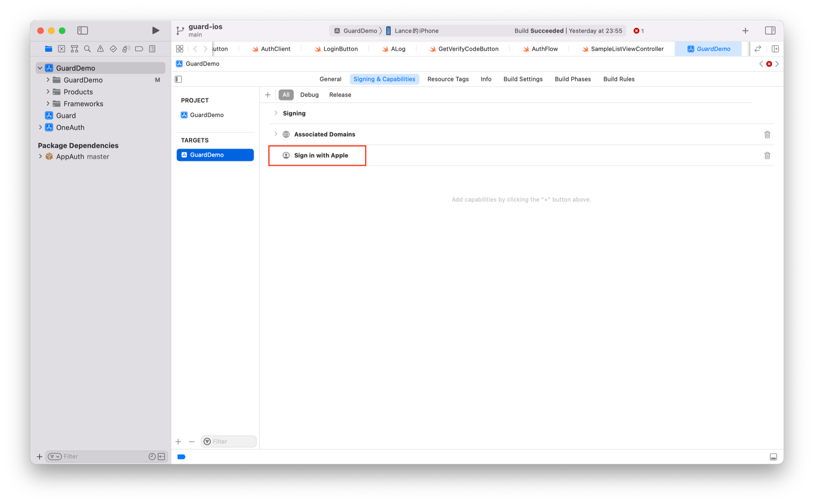Delete the Sign in with Apple capability

(x=767, y=156)
